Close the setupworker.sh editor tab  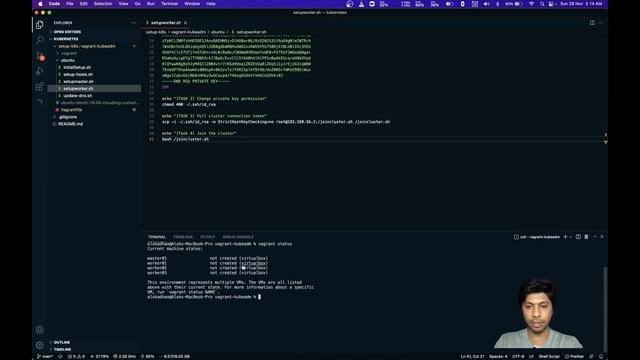tap(185, 23)
